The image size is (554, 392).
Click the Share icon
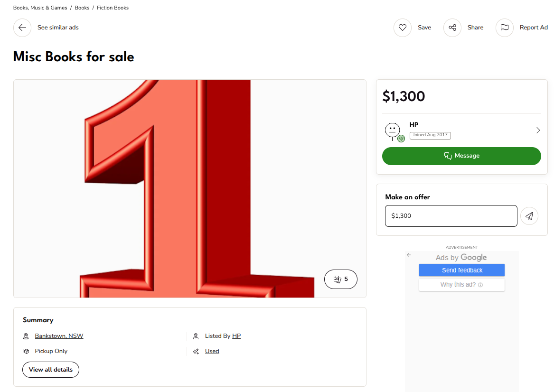click(x=452, y=28)
